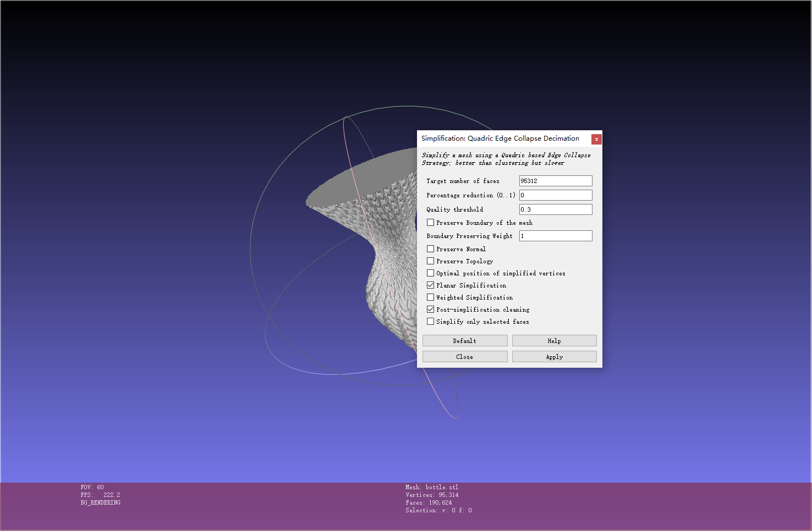Open Help for the simplification filter
The height and width of the screenshot is (531, 812).
click(555, 341)
